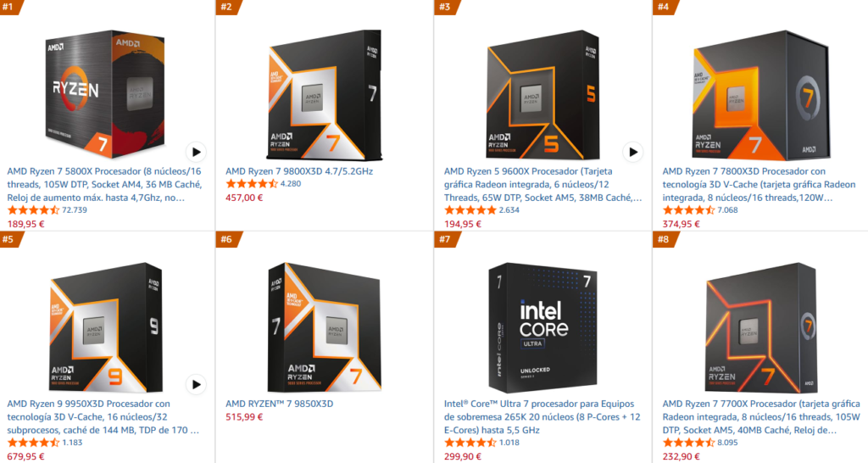This screenshot has height=463, width=868.
Task: Open the AMD RYZEN 7 9850X3D box image
Action: point(325,327)
